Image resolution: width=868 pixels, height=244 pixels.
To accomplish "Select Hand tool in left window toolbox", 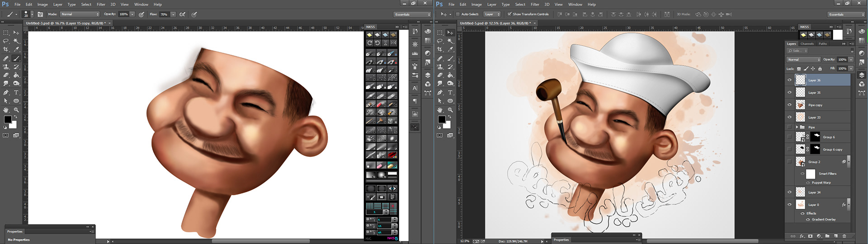I will pos(6,110).
